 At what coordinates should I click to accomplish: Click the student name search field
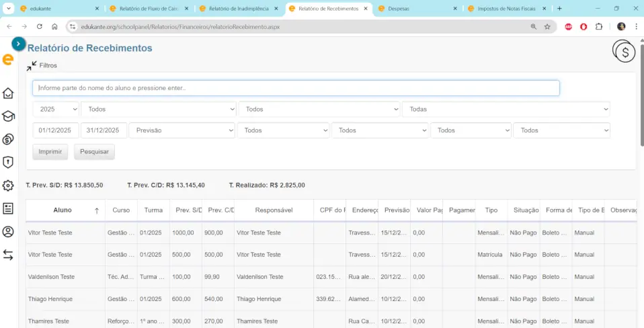tap(296, 88)
